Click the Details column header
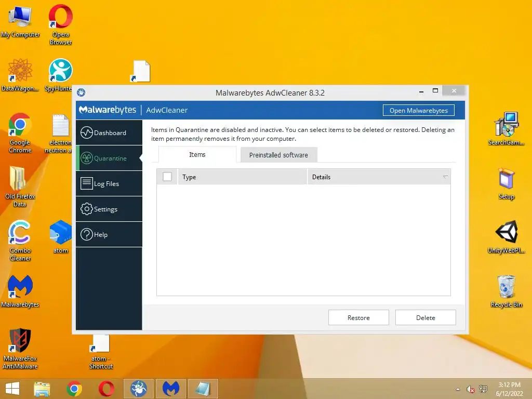The width and height of the screenshot is (532, 399). (x=379, y=177)
